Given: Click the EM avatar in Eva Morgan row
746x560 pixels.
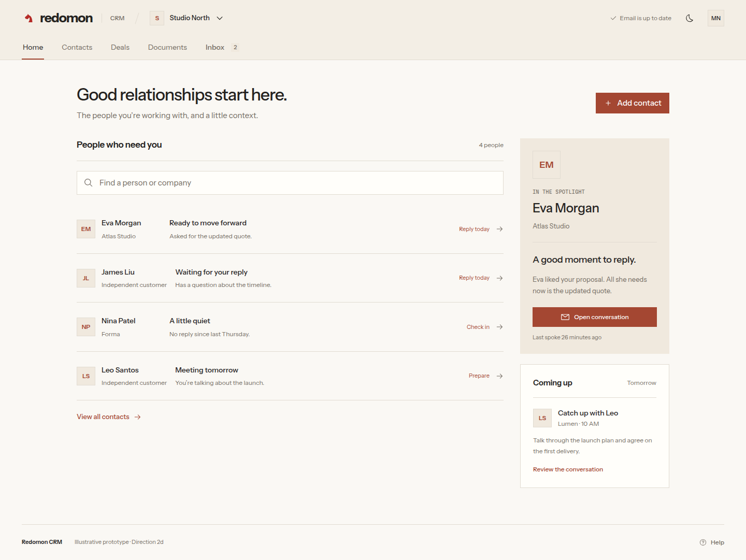Looking at the screenshot, I should coord(86,229).
